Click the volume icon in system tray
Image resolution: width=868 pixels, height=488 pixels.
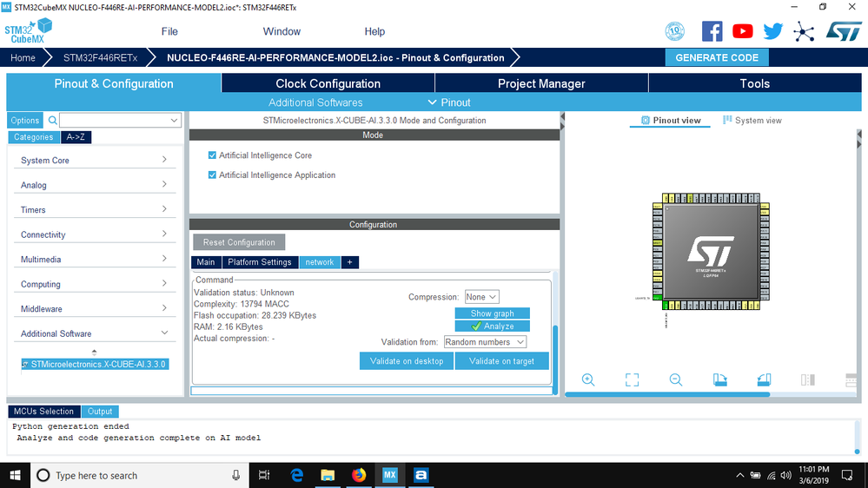785,475
